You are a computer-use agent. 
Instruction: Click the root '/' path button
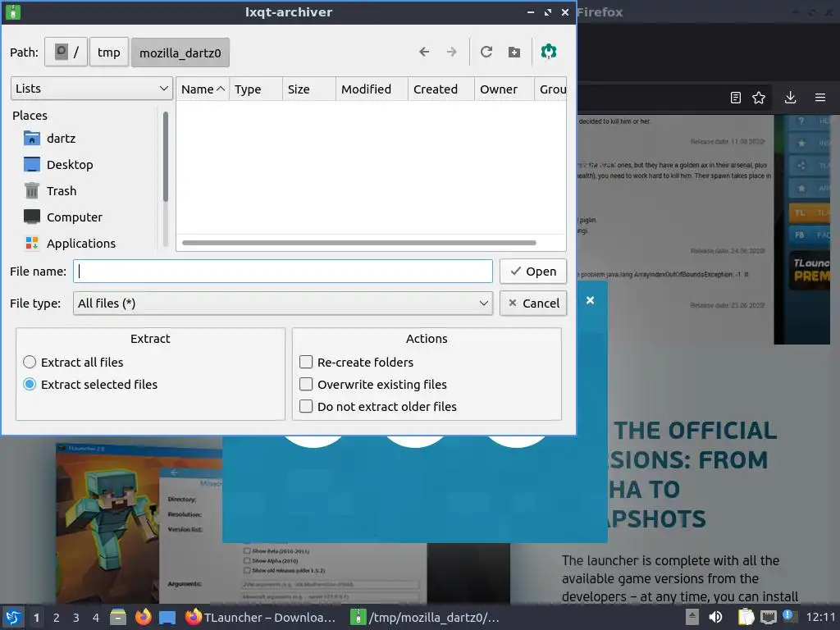[66, 52]
